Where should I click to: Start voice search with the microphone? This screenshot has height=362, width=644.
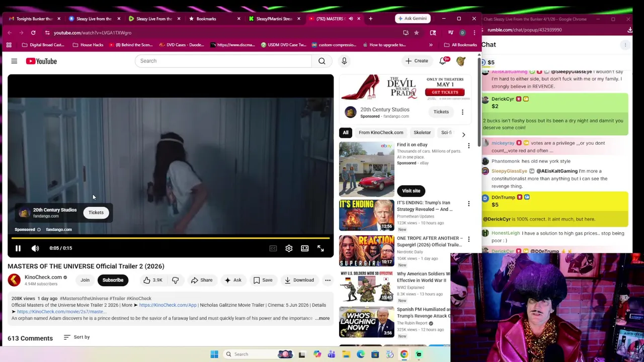pyautogui.click(x=344, y=61)
